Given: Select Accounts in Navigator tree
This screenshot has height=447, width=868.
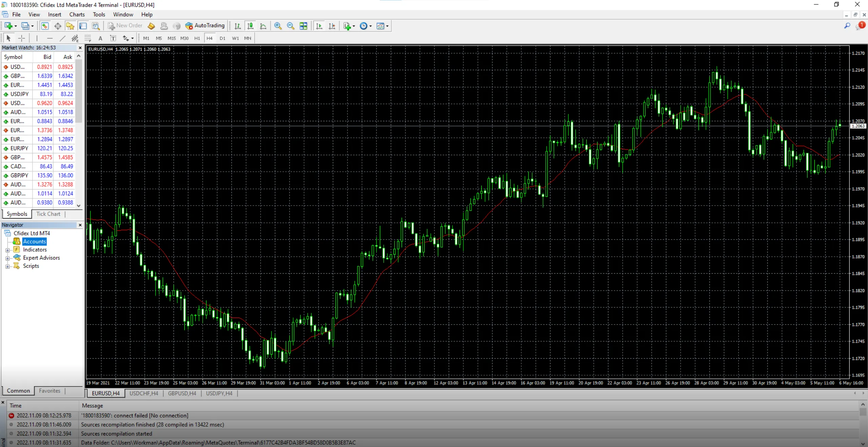Looking at the screenshot, I should 35,241.
